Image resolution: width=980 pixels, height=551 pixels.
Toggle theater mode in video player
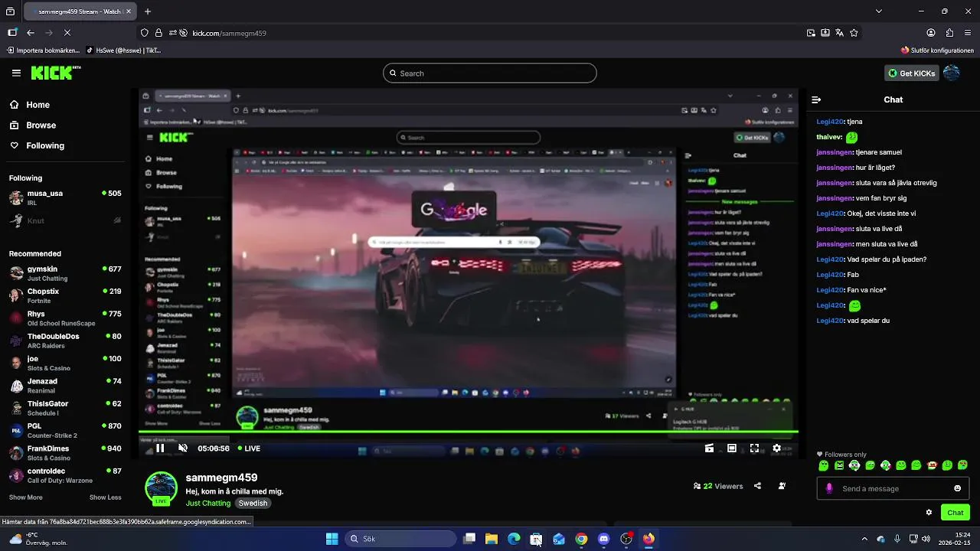point(732,448)
